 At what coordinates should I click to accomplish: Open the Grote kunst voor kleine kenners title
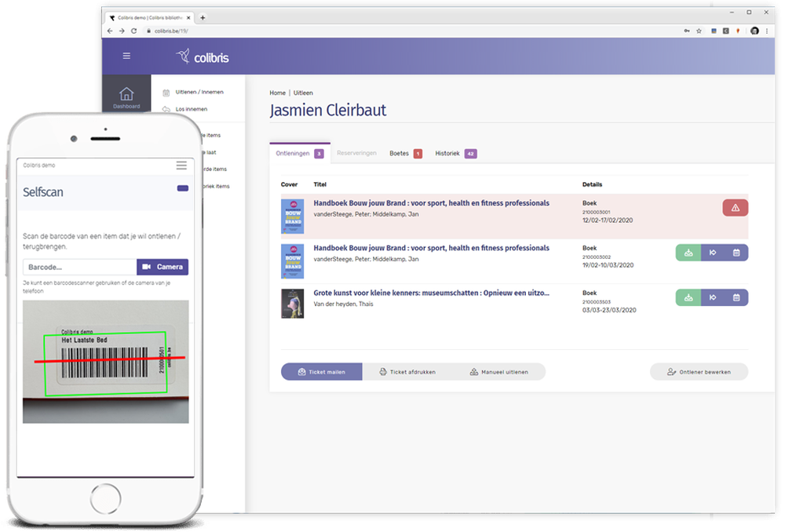tap(431, 293)
